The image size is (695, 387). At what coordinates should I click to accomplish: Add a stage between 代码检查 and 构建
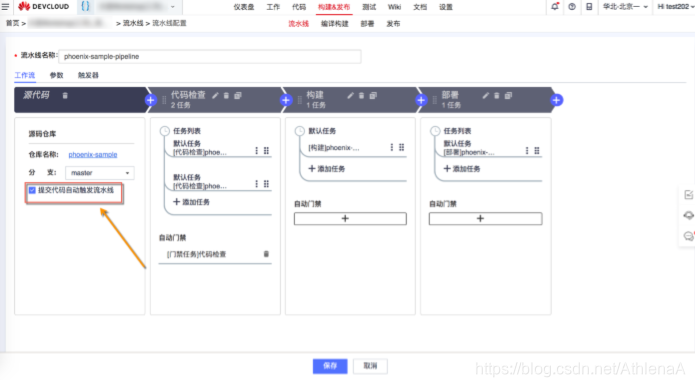coord(286,100)
